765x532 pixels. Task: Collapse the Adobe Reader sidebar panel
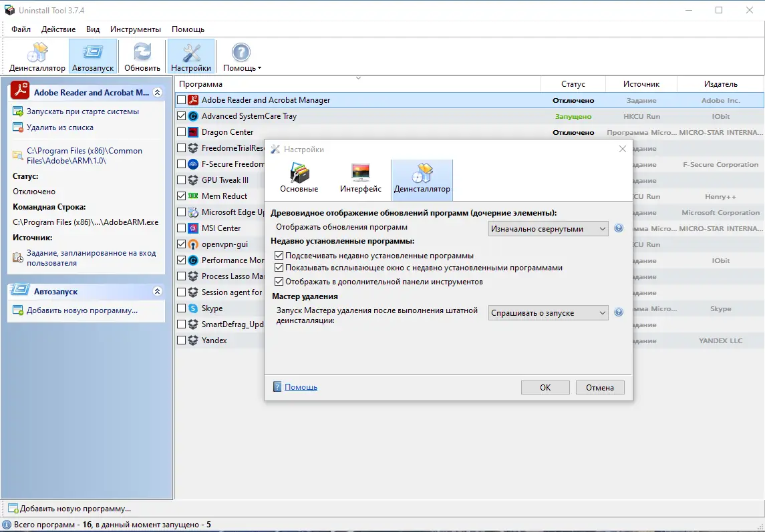(157, 92)
